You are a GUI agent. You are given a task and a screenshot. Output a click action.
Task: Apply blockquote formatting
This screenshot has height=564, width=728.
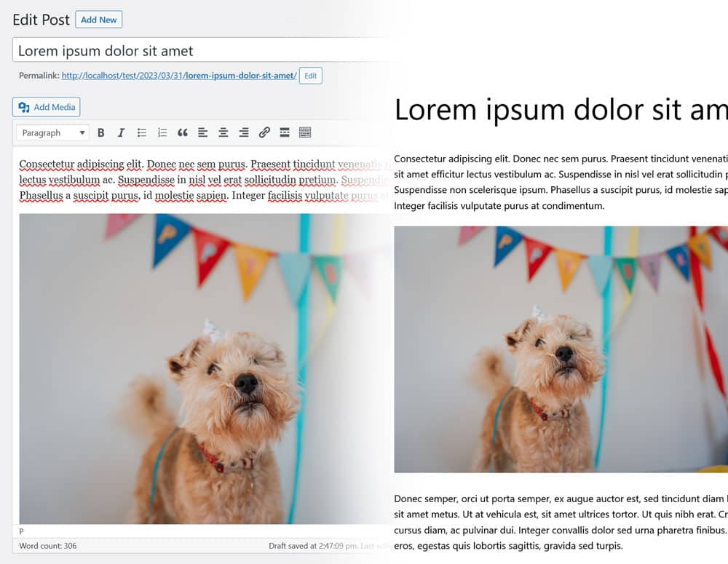coord(183,132)
